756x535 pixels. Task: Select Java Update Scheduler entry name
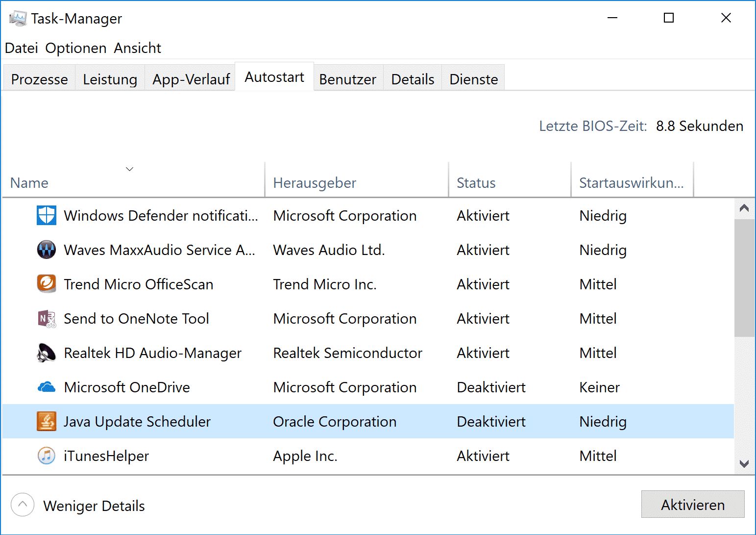137,422
